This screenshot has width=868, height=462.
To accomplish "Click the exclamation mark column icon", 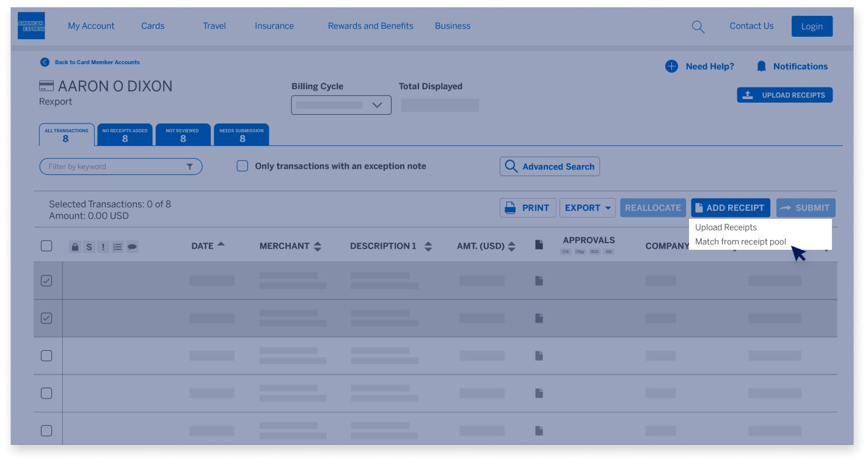I will tap(103, 246).
